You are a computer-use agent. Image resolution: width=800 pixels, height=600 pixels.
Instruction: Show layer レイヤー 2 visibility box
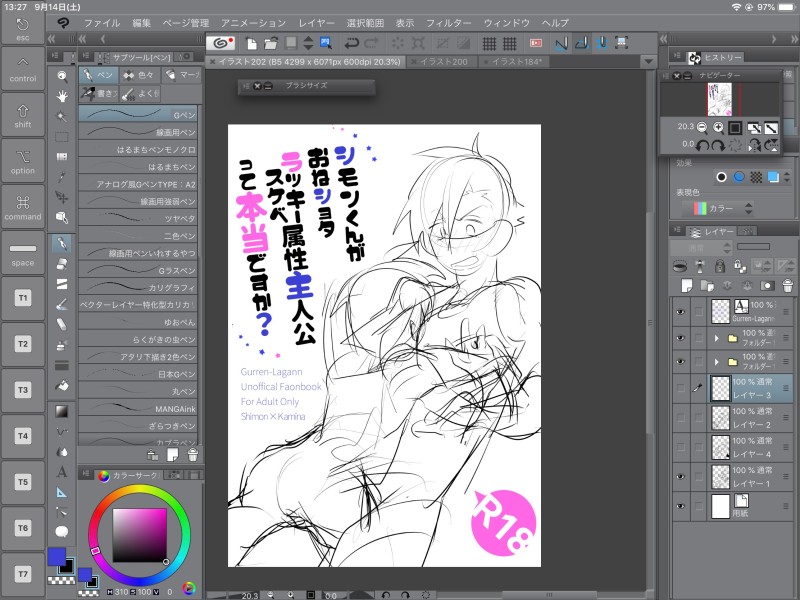pos(681,417)
